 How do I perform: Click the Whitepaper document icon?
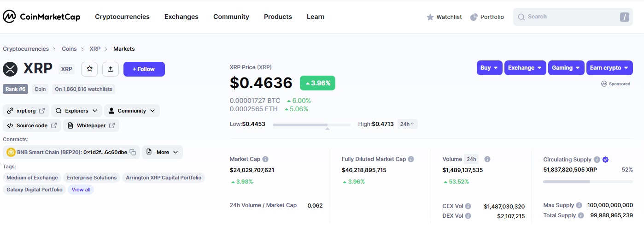(70, 125)
